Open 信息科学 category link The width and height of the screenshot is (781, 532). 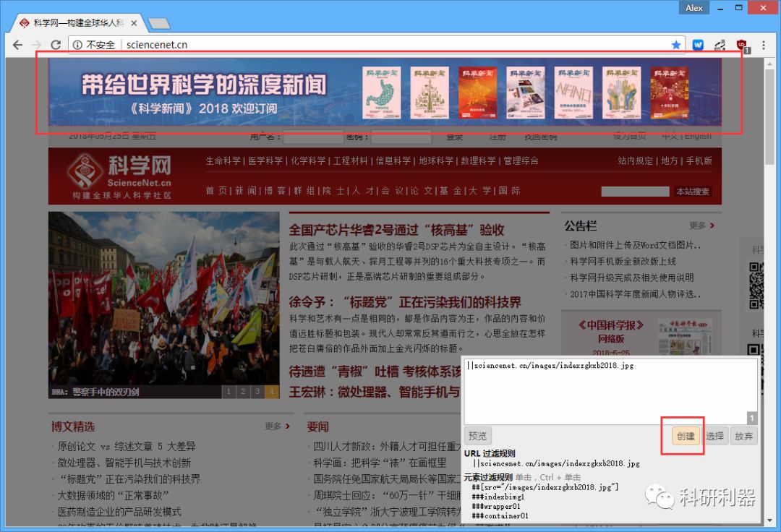(393, 160)
